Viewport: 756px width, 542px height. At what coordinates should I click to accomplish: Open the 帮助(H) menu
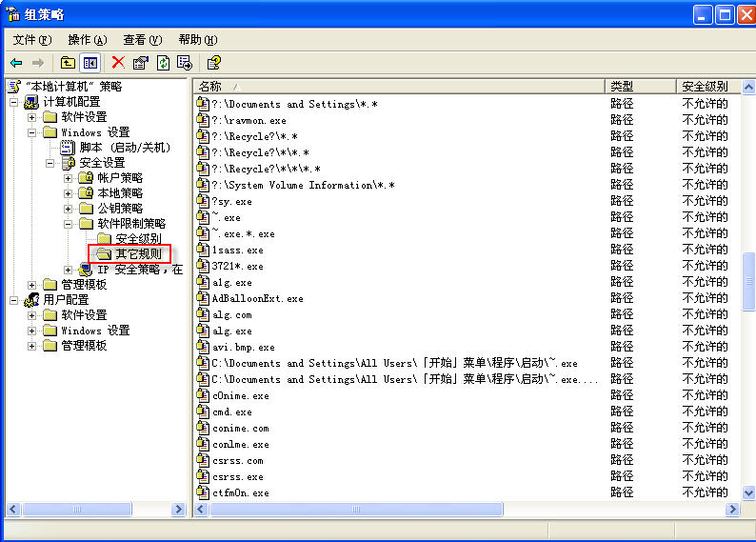[x=198, y=40]
